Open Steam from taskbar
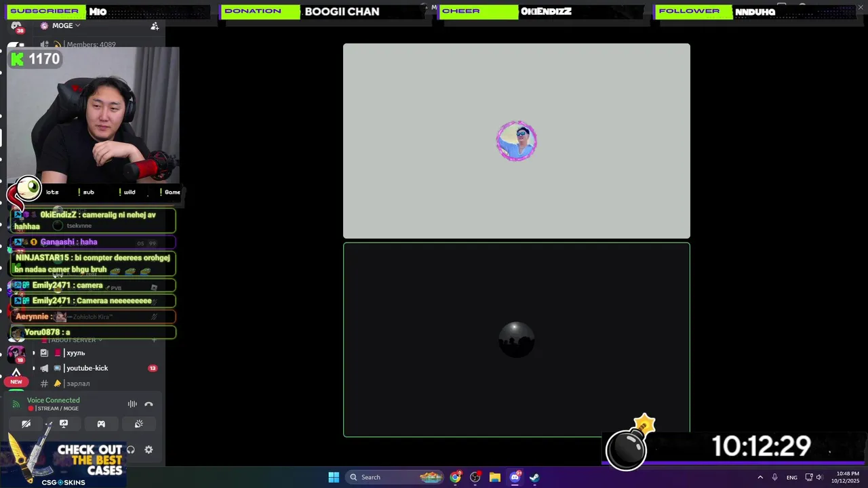This screenshot has width=868, height=488. (534, 477)
